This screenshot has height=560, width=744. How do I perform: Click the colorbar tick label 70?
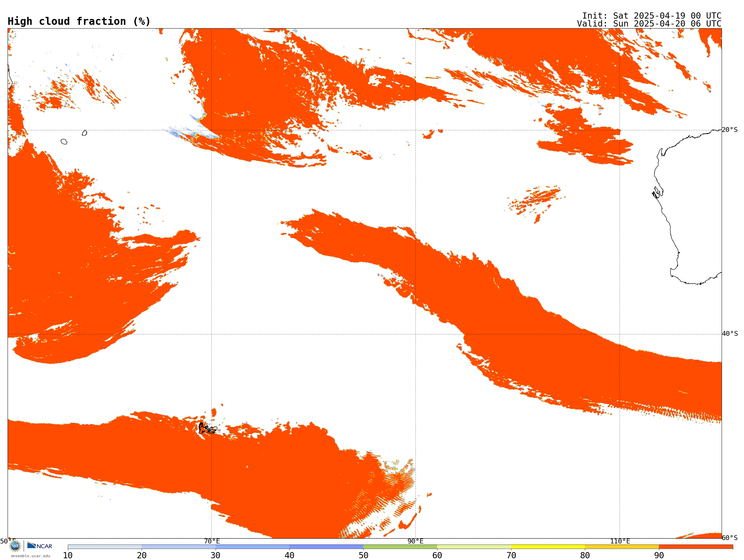511,556
